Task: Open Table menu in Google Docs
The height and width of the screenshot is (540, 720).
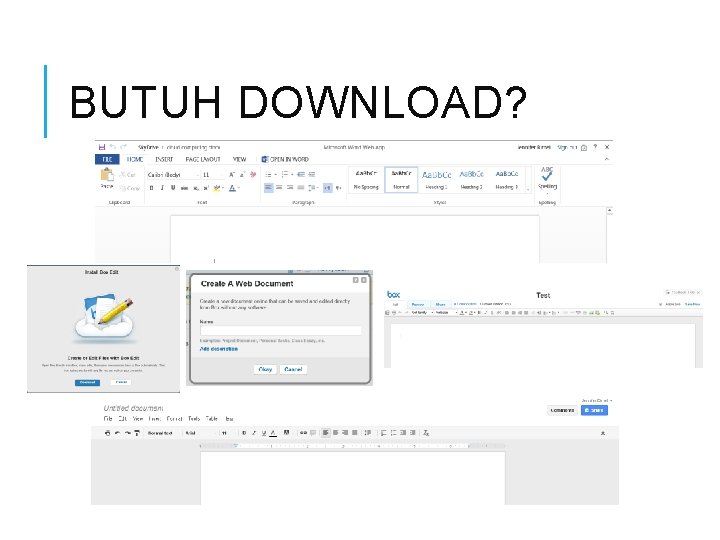Action: (x=212, y=418)
